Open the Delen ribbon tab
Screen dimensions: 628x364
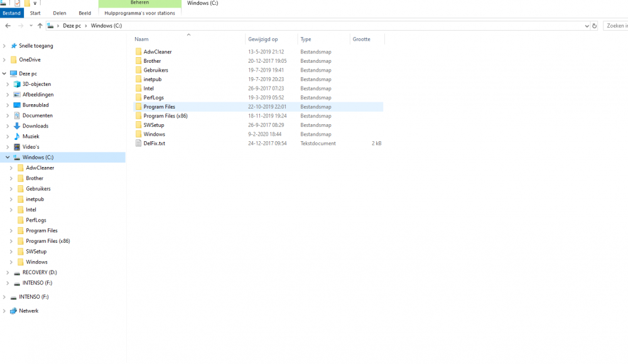pos(59,13)
